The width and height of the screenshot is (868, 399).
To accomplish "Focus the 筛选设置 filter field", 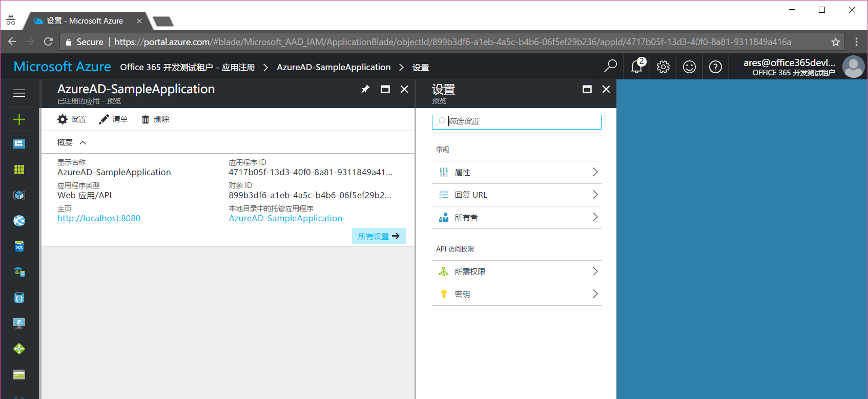I will coord(516,122).
